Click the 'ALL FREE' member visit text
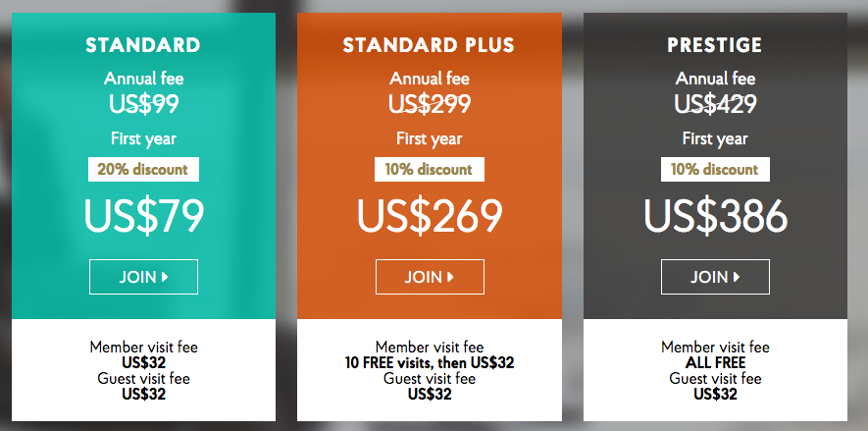 coord(715,363)
